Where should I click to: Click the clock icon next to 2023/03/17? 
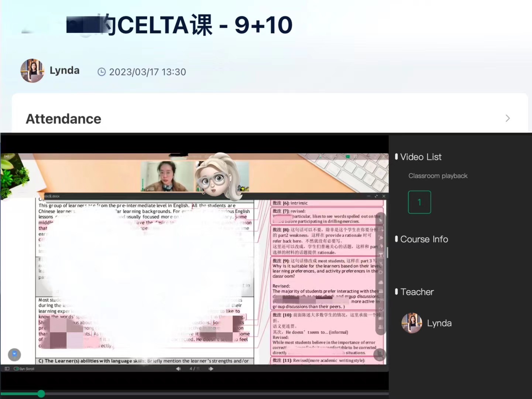[102, 72]
